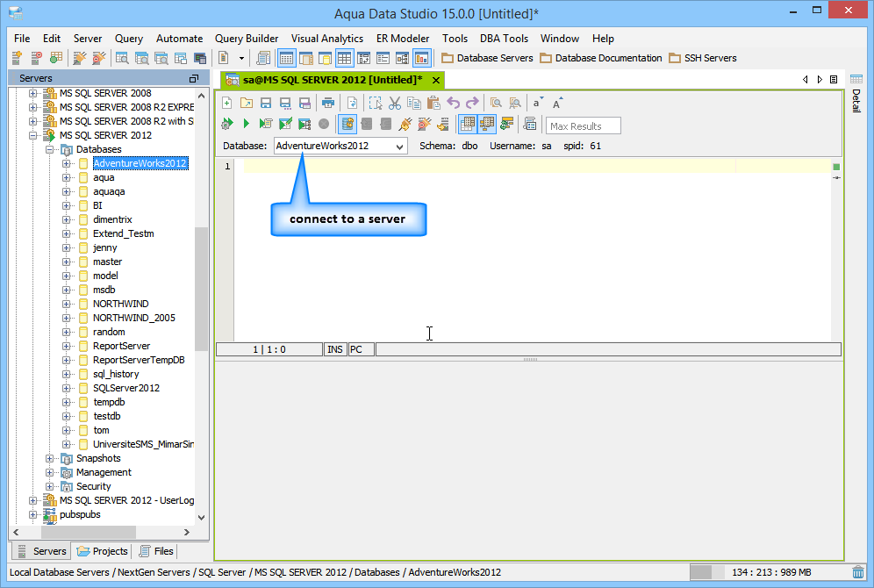Click the query window Disconnect icon with red minus
This screenshot has height=588, width=874.
424,124
